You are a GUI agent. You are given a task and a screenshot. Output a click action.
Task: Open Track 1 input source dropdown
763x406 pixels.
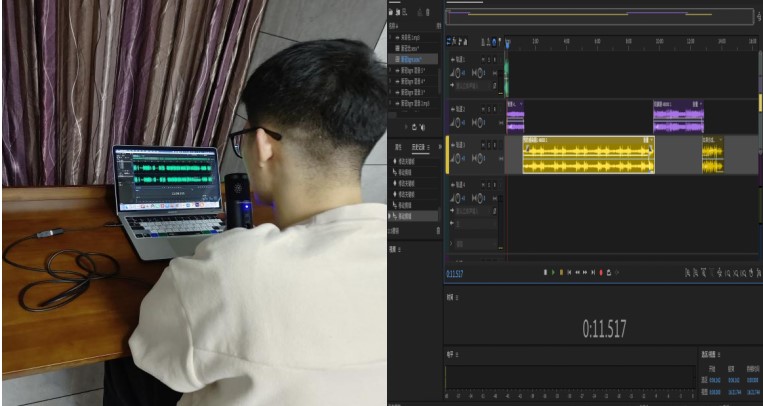[x=473, y=86]
